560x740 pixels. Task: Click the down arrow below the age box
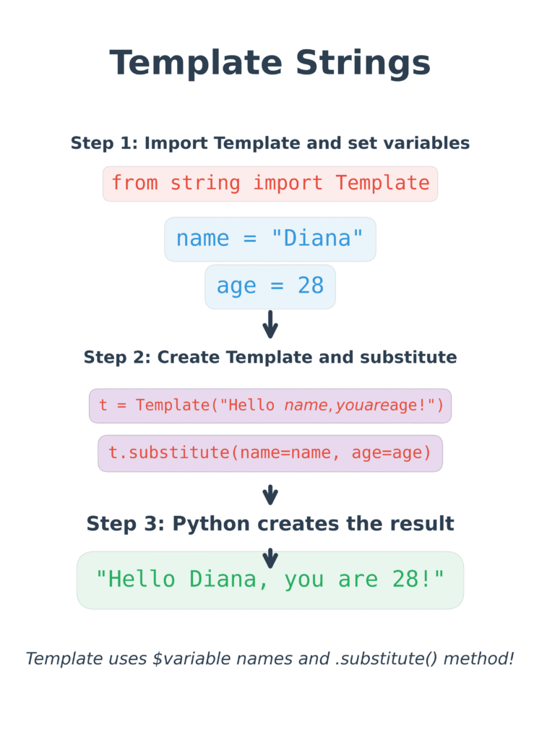[270, 324]
